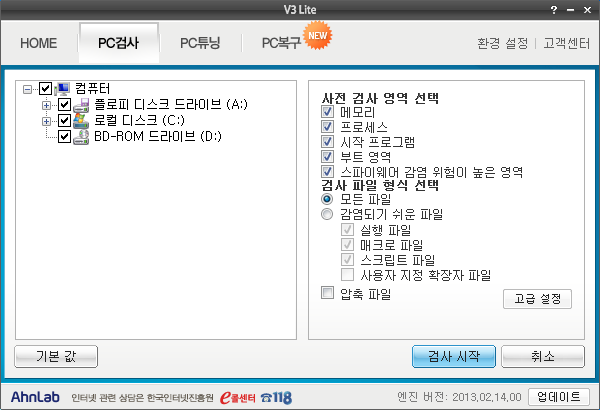
Task: Toggle the 매크로 파일 checkbox
Action: [347, 245]
